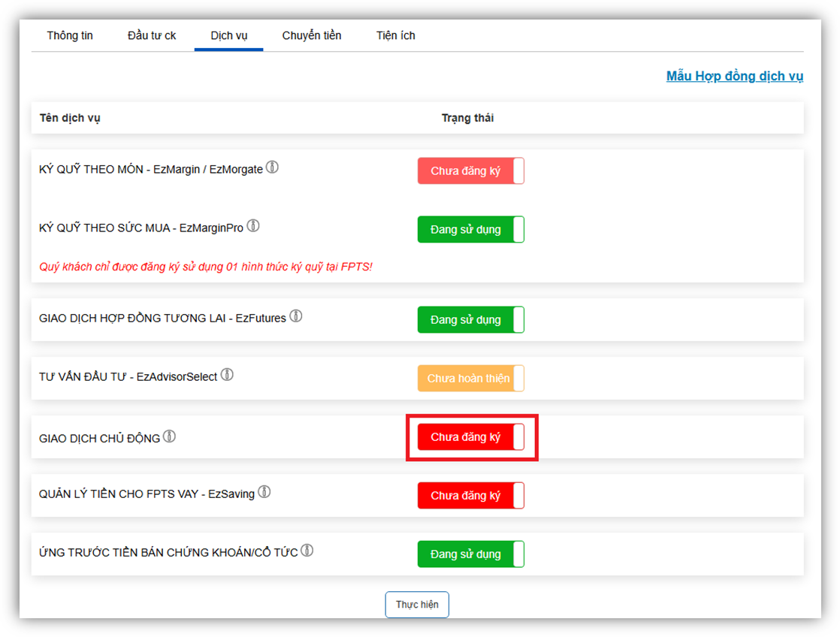Click the red notice 'Quý khách chỉ được đăng ký...'
840x637 pixels.
[206, 267]
